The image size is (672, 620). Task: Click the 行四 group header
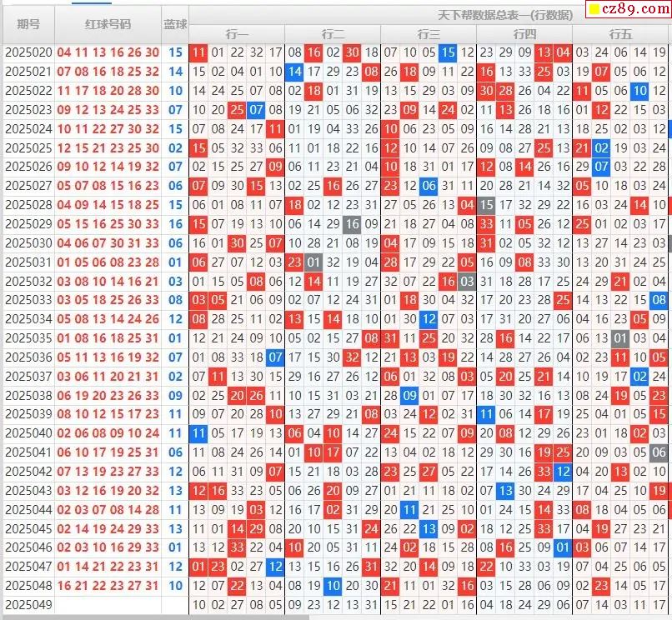pyautogui.click(x=524, y=34)
